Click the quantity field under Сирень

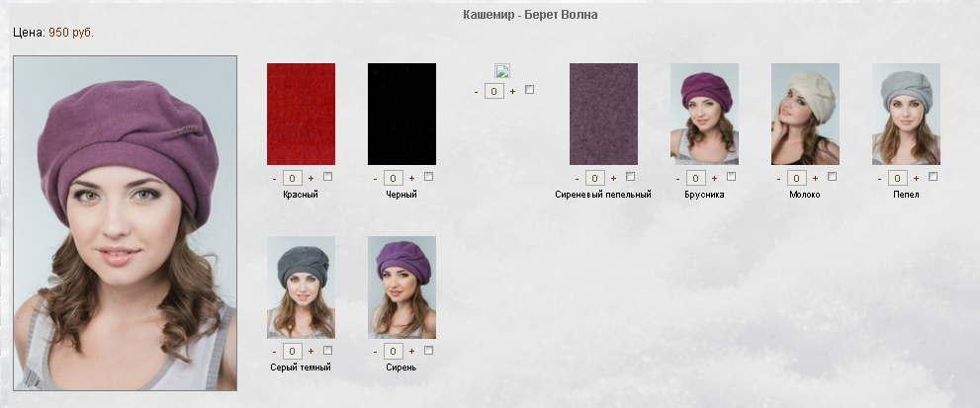(x=393, y=351)
